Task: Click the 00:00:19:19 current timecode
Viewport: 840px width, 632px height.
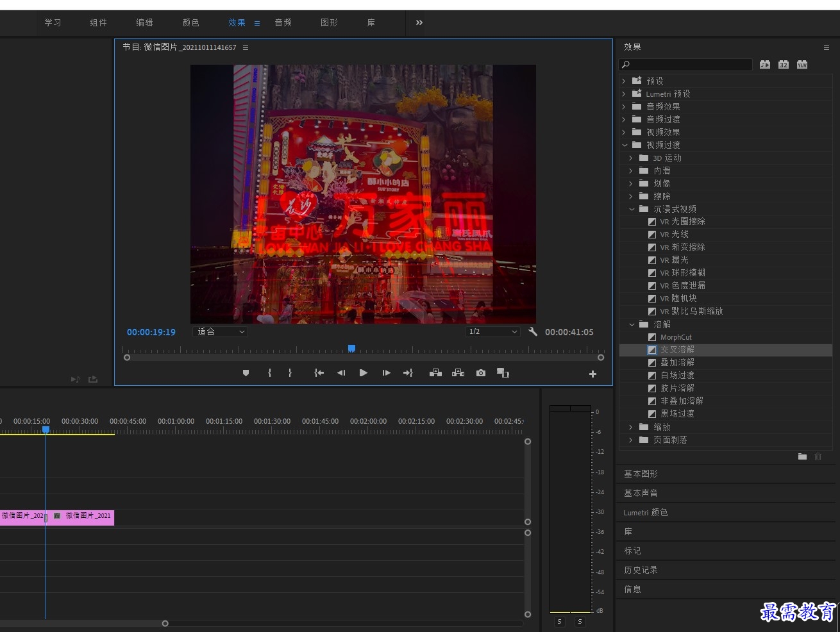Action: (x=151, y=332)
